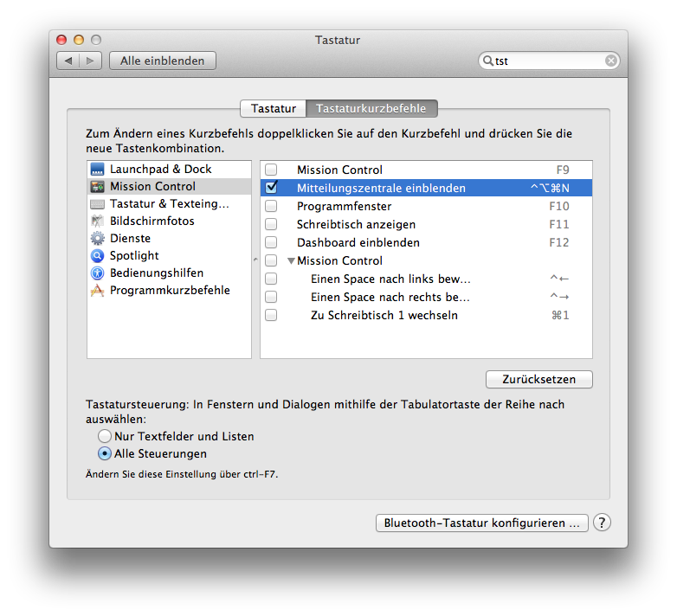This screenshot has width=677, height=616.
Task: Uncheck Mitteilungszentrale einblenden checkbox
Action: click(271, 188)
